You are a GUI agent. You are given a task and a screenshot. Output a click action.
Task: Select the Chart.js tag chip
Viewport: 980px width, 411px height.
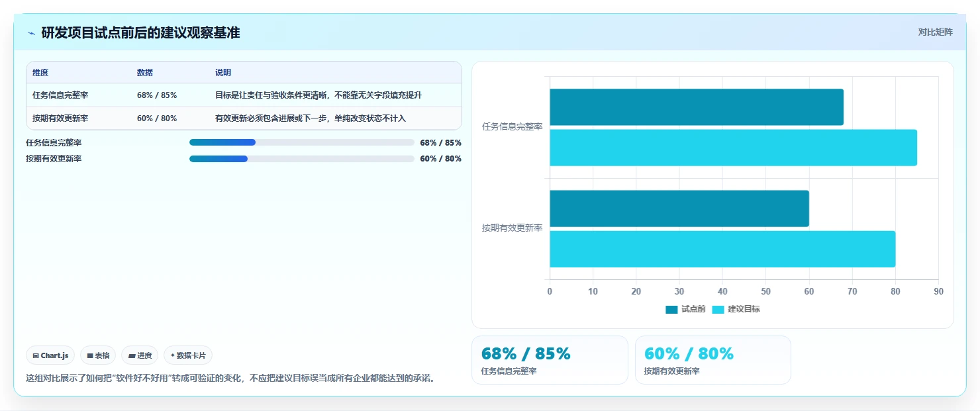(x=50, y=355)
